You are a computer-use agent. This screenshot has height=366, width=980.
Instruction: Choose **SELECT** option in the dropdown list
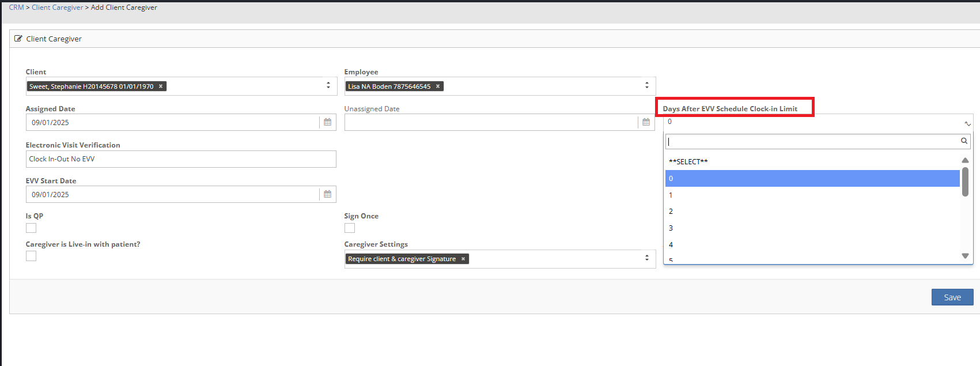688,162
